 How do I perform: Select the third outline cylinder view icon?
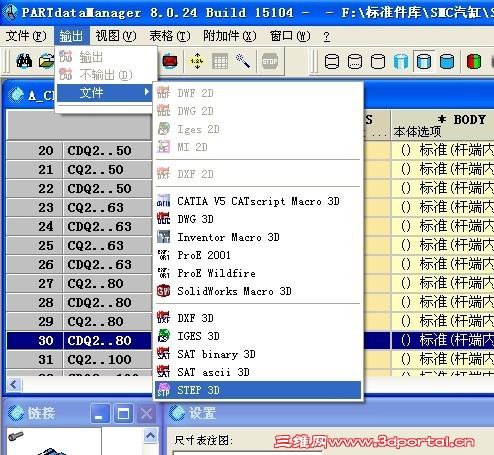[x=378, y=62]
